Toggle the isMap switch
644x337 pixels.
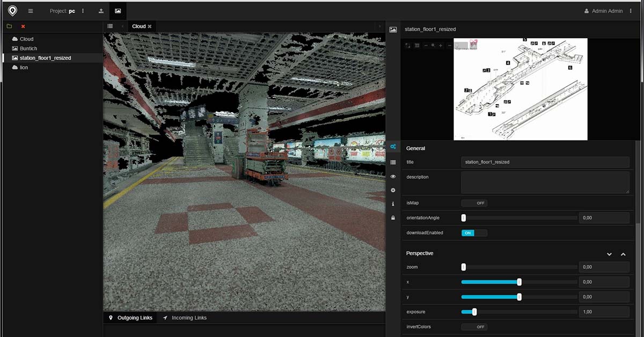pos(474,203)
